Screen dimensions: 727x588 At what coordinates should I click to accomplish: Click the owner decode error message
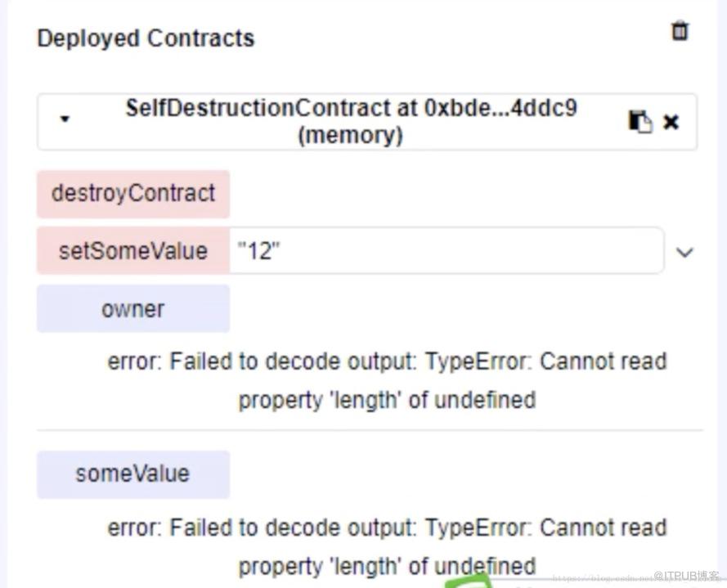(387, 380)
